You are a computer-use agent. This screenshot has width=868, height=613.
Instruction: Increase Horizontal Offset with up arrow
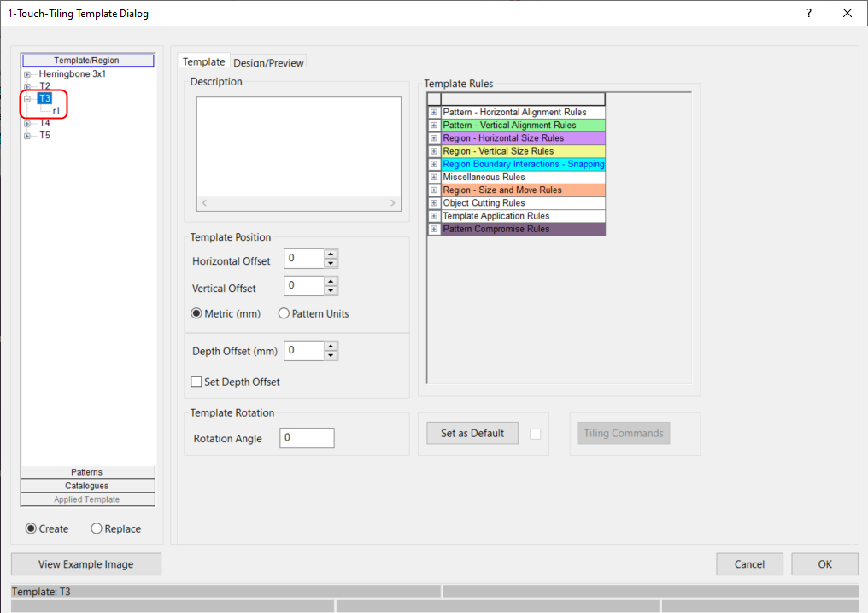click(x=331, y=254)
